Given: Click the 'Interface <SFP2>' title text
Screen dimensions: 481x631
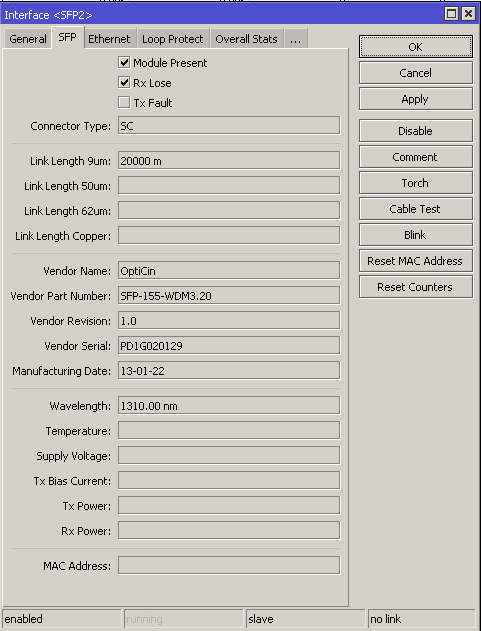Looking at the screenshot, I should (x=48, y=15).
